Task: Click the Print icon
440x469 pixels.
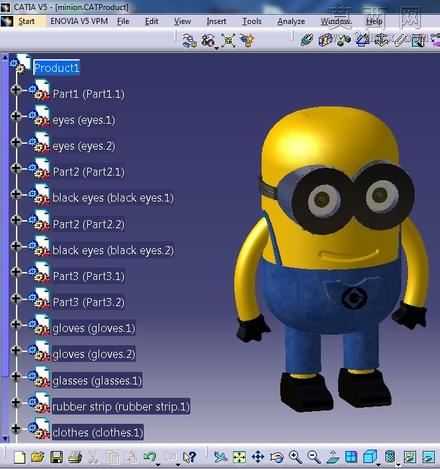Action: [75, 457]
